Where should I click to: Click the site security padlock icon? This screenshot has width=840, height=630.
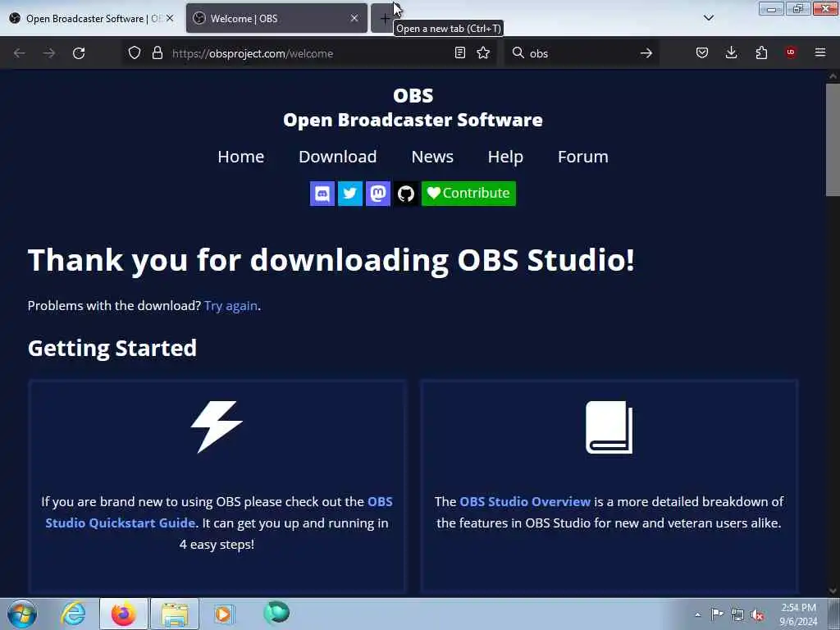pos(157,52)
